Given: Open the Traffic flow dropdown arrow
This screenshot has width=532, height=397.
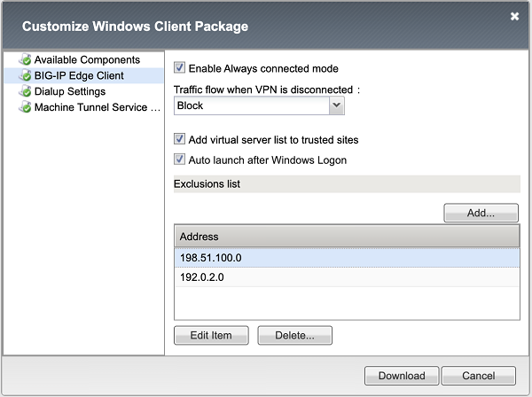Looking at the screenshot, I should (337, 105).
